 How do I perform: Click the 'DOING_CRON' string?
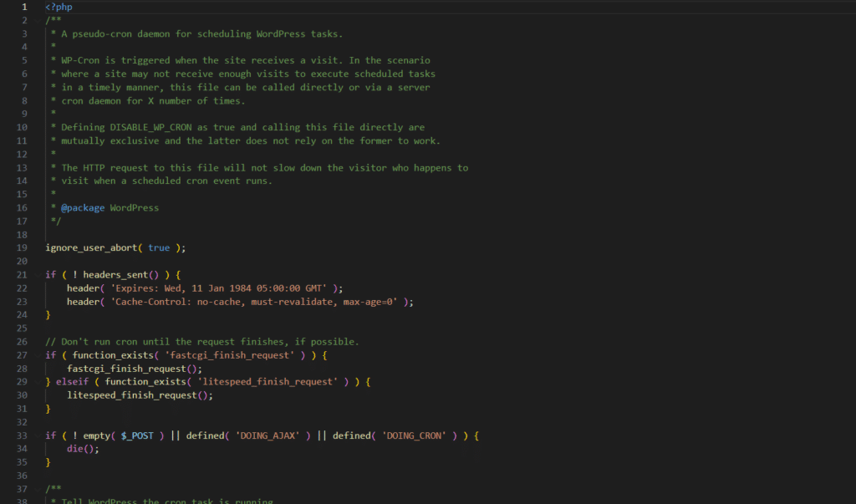tap(414, 435)
